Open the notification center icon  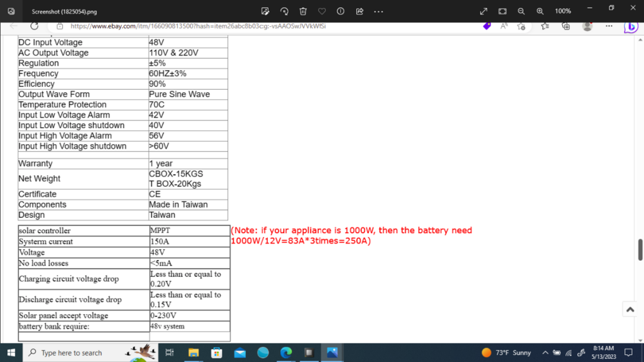629,352
